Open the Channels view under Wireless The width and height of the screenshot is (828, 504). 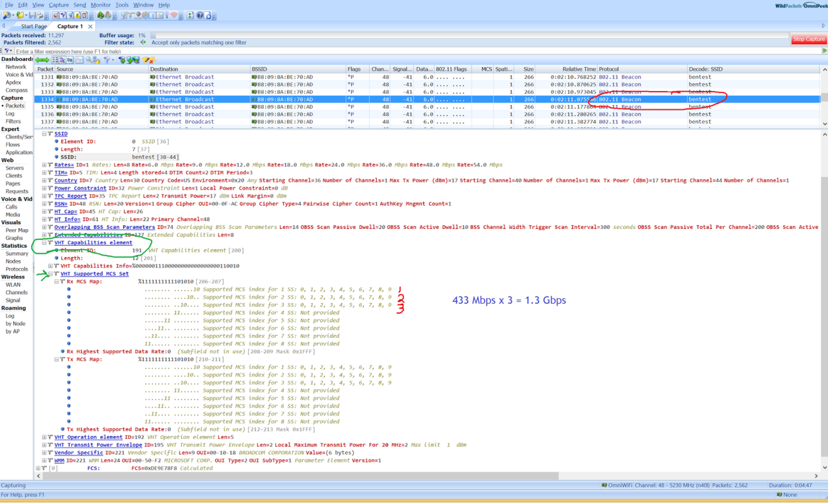[x=16, y=292]
